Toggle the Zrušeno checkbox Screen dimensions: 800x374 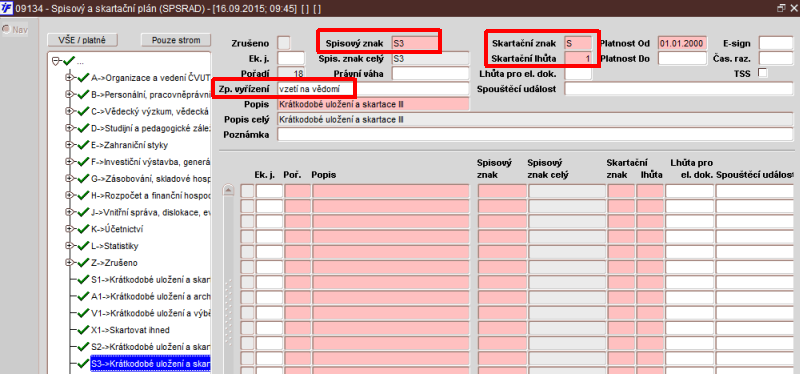pyautogui.click(x=284, y=43)
